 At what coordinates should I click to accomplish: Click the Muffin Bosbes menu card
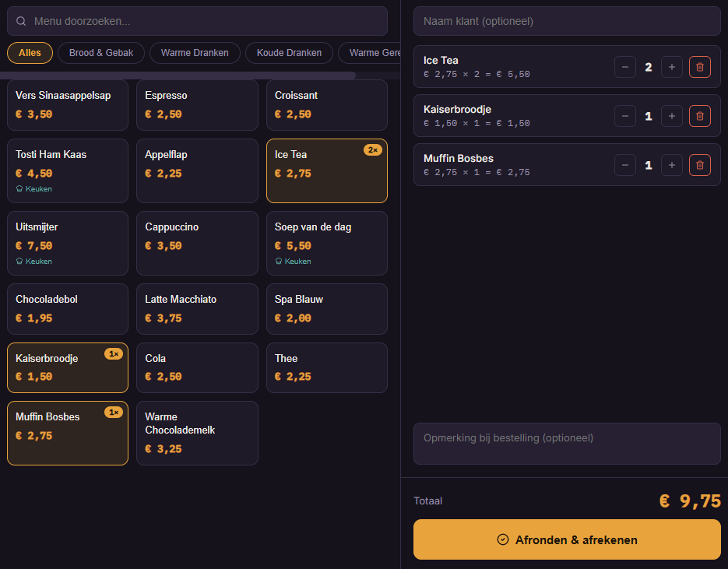pyautogui.click(x=68, y=433)
